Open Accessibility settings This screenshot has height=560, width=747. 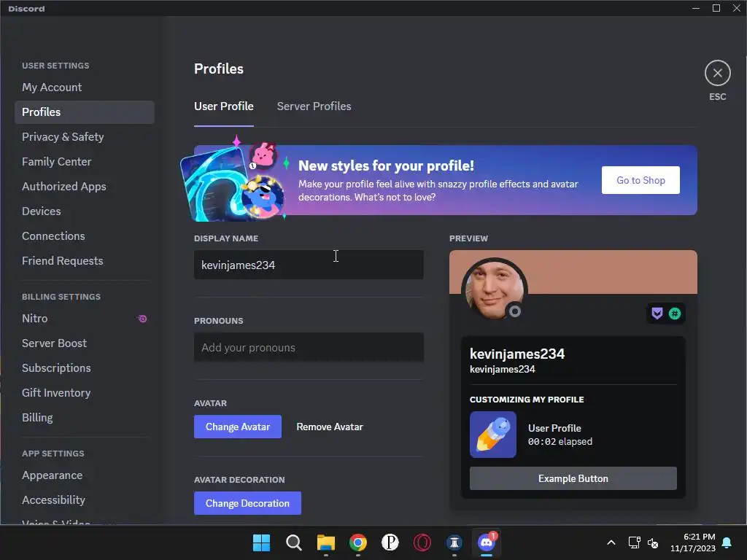(x=85, y=499)
